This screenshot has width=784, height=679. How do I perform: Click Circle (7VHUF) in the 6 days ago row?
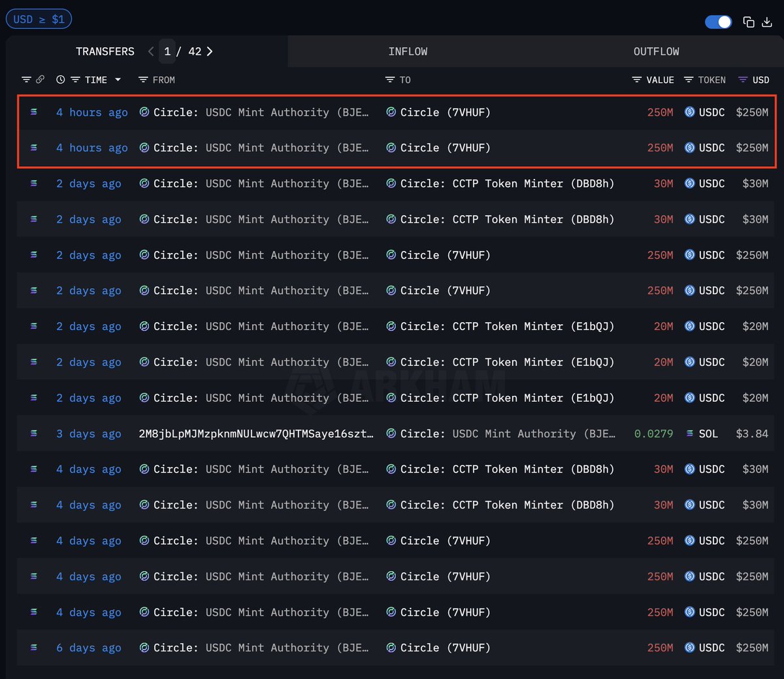pos(445,648)
